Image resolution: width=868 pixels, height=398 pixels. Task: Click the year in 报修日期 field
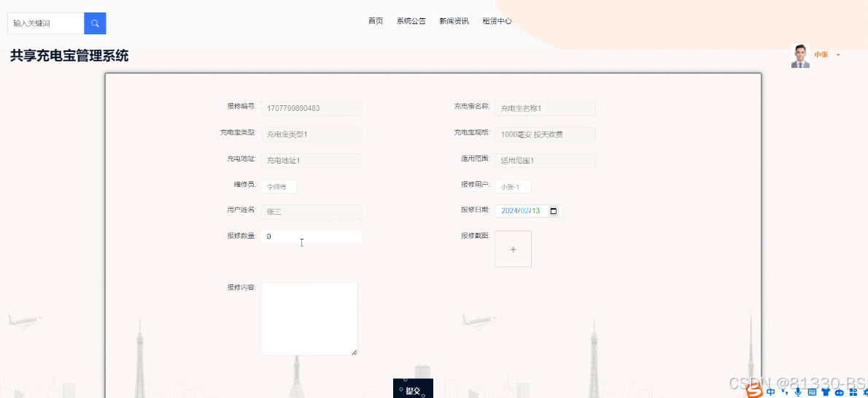pyautogui.click(x=508, y=210)
